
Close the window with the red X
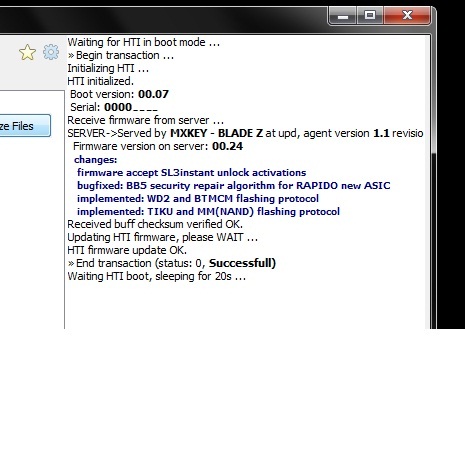(x=407, y=16)
